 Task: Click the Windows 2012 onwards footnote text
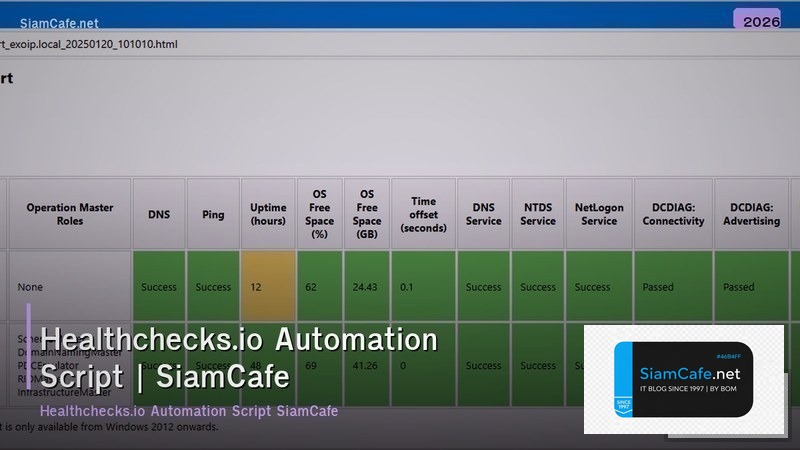click(x=109, y=427)
